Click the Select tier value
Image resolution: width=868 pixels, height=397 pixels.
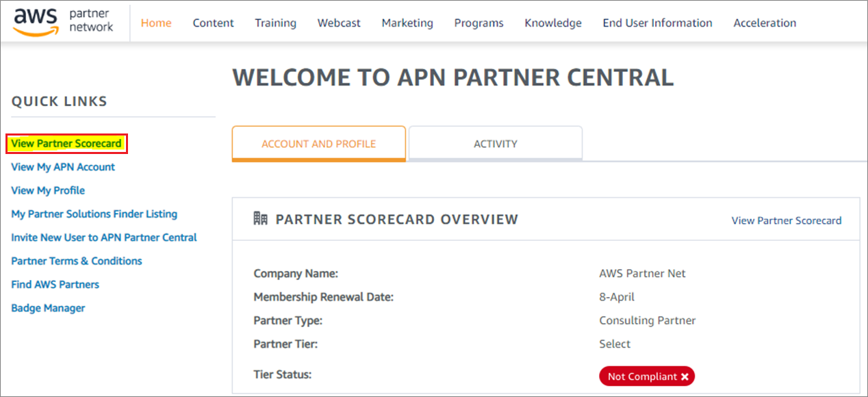[x=615, y=344]
